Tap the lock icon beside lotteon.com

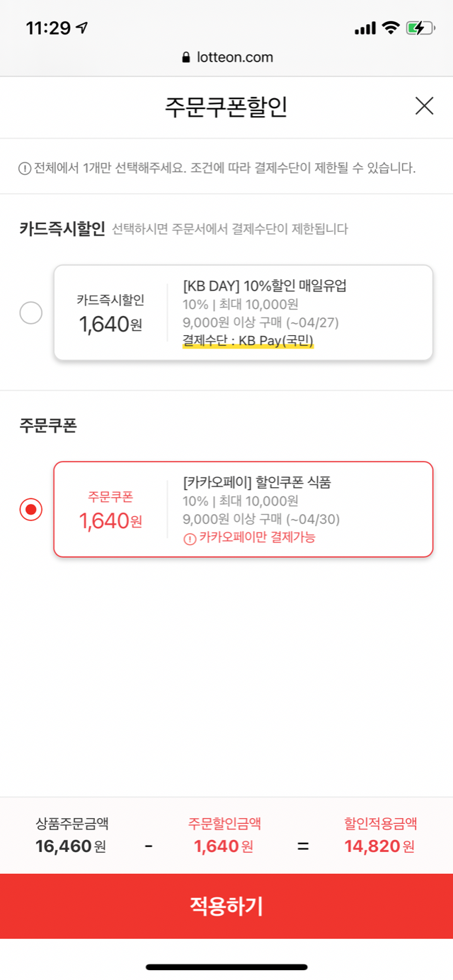[x=186, y=58]
